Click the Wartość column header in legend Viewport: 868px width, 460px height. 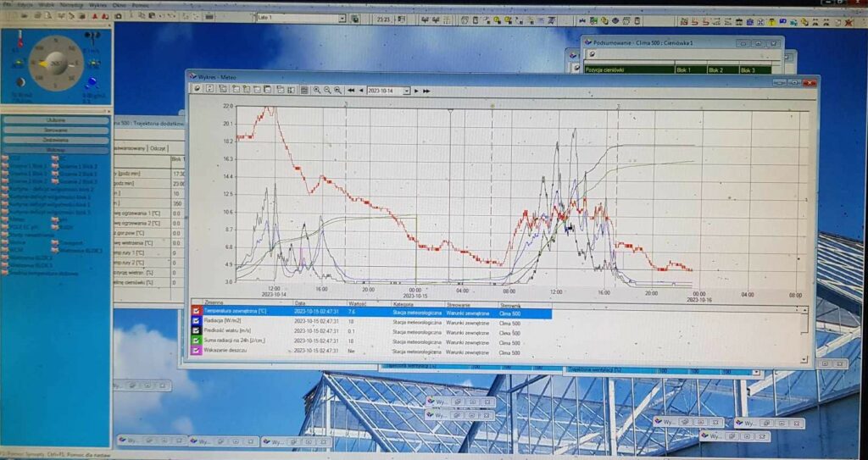356,302
